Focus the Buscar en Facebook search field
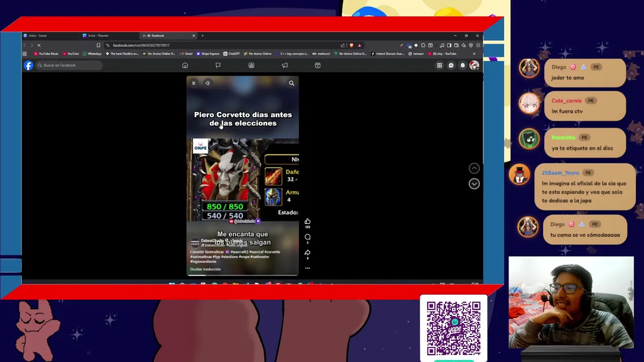 coord(69,65)
